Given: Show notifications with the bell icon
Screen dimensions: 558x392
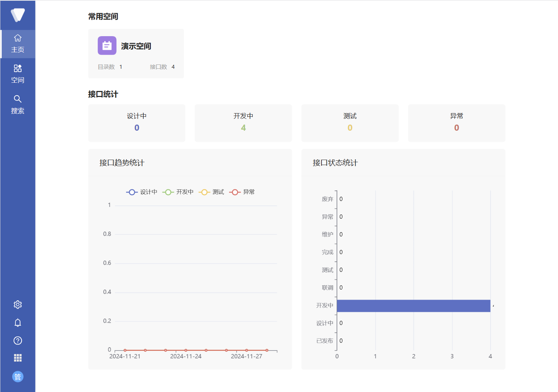Looking at the screenshot, I should pos(18,323).
